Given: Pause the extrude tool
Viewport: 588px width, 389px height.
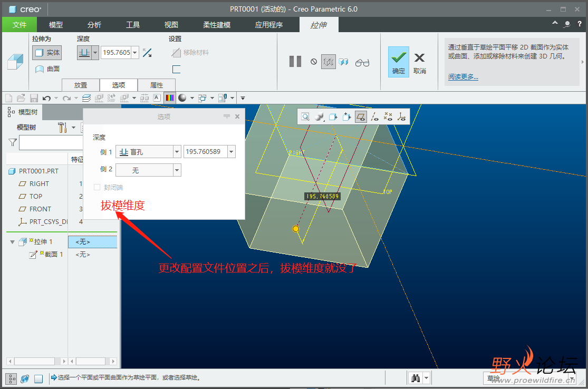Looking at the screenshot, I should click(x=295, y=62).
